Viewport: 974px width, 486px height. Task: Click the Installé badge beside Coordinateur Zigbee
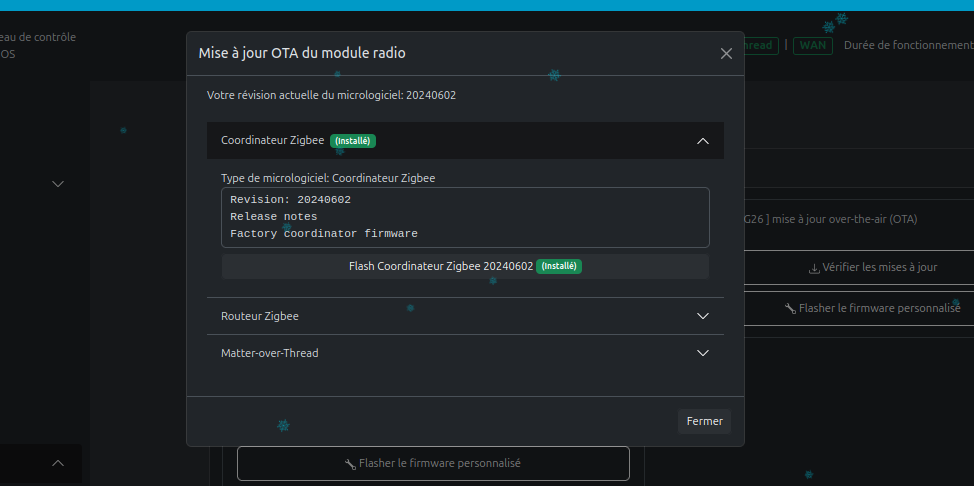point(353,141)
